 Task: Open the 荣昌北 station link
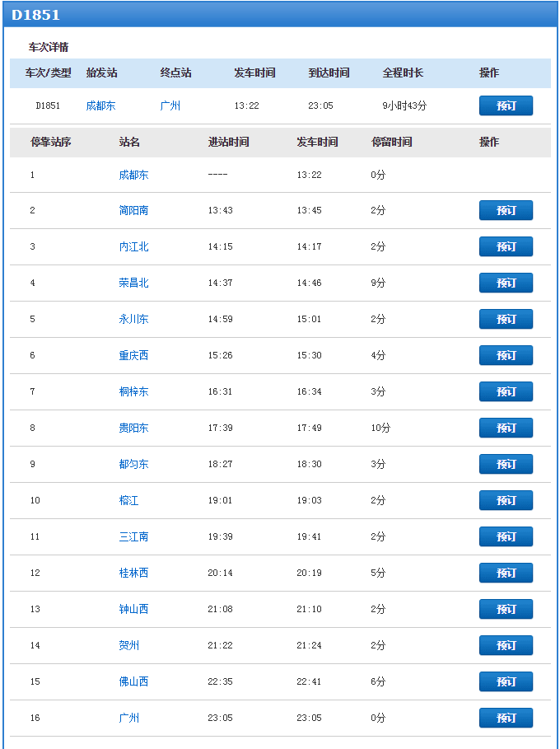pyautogui.click(x=133, y=283)
